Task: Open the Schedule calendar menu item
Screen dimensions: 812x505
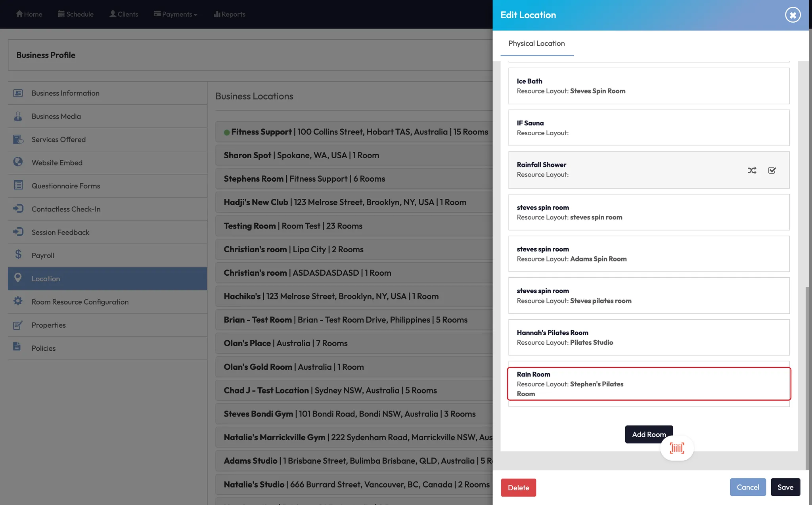Action: 76,14
